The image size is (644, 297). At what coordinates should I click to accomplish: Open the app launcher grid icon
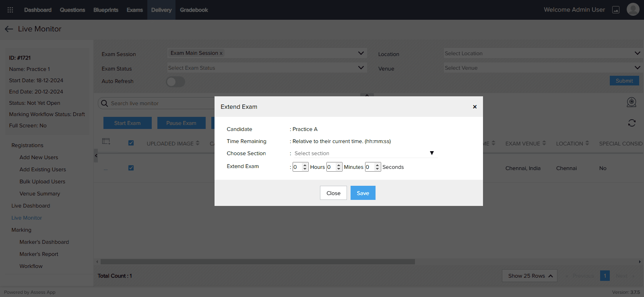tap(10, 10)
